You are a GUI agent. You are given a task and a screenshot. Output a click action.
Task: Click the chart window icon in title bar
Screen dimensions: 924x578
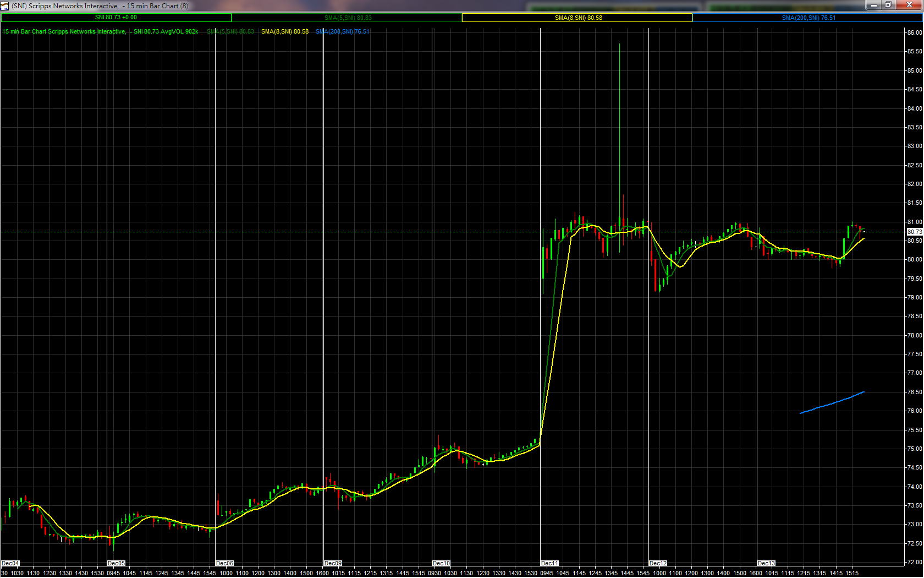pyautogui.click(x=5, y=6)
